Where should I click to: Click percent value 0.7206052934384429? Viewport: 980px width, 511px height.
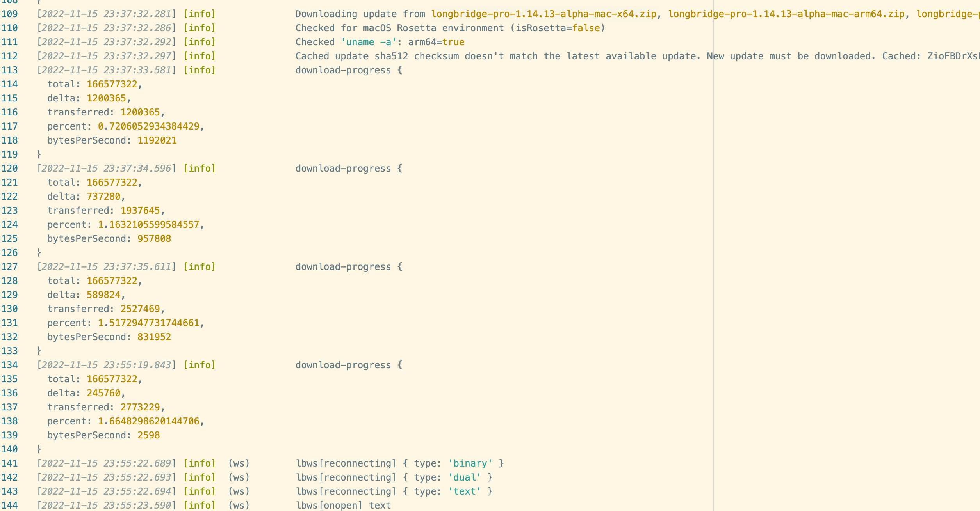pos(148,126)
